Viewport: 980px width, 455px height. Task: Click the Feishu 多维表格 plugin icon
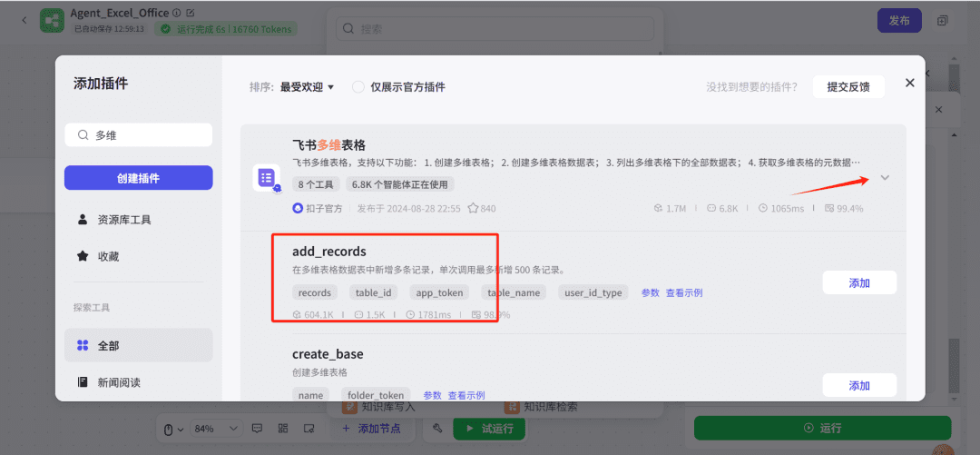click(266, 178)
